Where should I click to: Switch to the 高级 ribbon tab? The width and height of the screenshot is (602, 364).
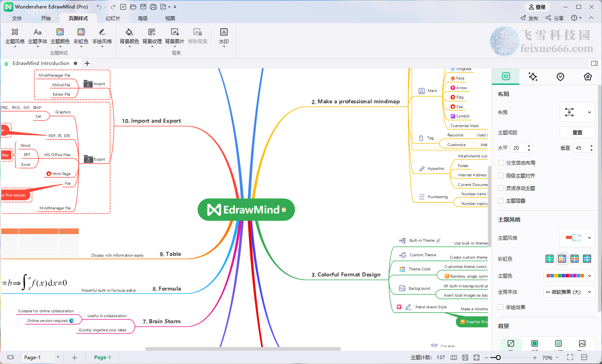click(x=143, y=18)
